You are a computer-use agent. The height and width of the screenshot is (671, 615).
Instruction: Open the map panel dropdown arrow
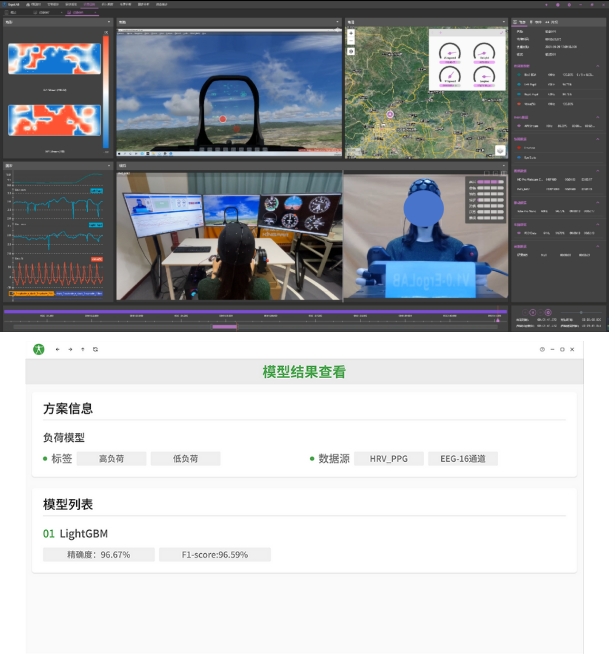pos(503,22)
